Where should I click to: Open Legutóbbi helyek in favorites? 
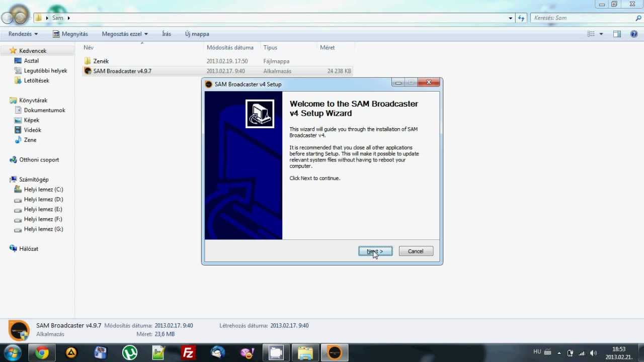click(45, 71)
